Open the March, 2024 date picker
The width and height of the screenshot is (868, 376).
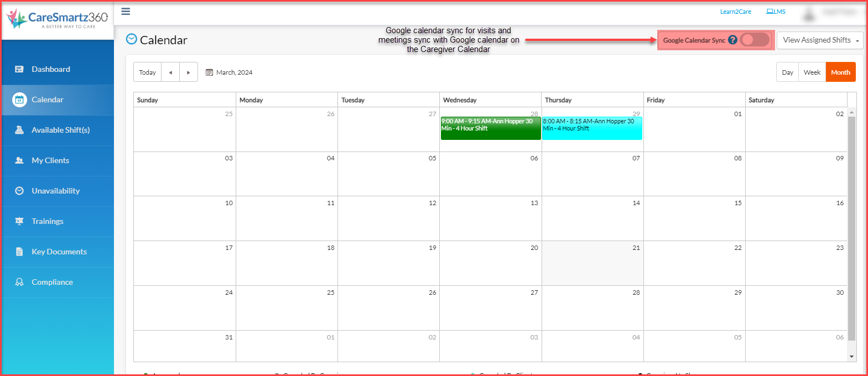229,72
